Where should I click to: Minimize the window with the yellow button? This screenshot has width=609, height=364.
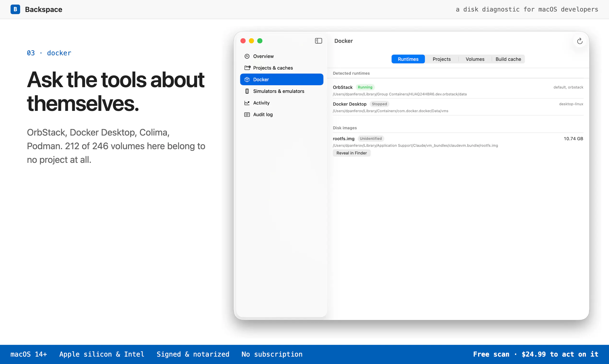pyautogui.click(x=252, y=41)
